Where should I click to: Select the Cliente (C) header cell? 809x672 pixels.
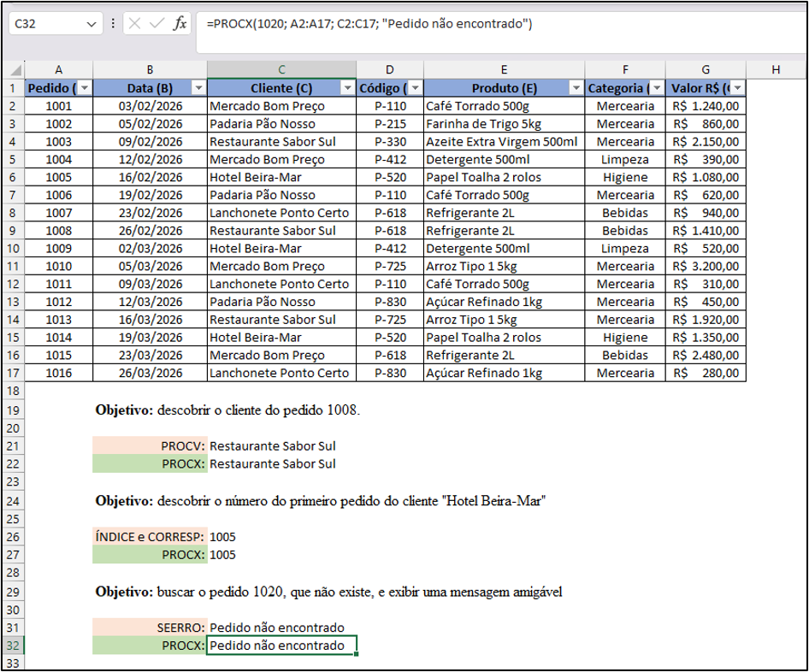coord(281,88)
